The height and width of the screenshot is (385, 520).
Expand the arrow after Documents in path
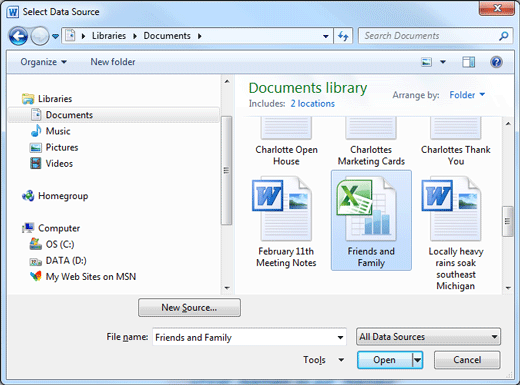pos(199,36)
